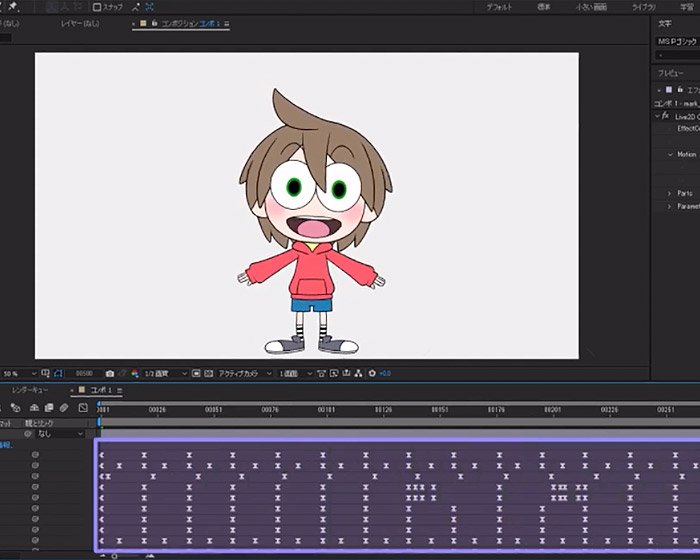700x560 pixels.
Task: Click the show channel RGB color icon
Action: click(x=134, y=373)
